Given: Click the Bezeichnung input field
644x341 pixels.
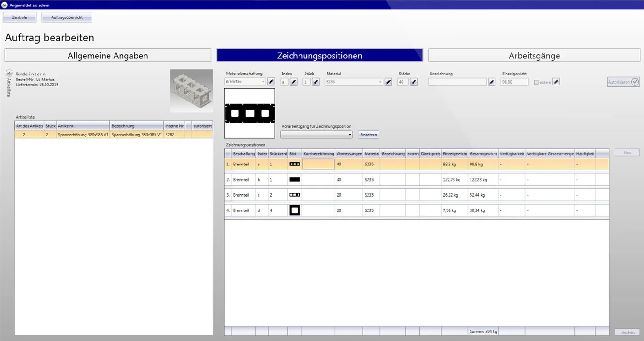Looking at the screenshot, I should coord(457,82).
